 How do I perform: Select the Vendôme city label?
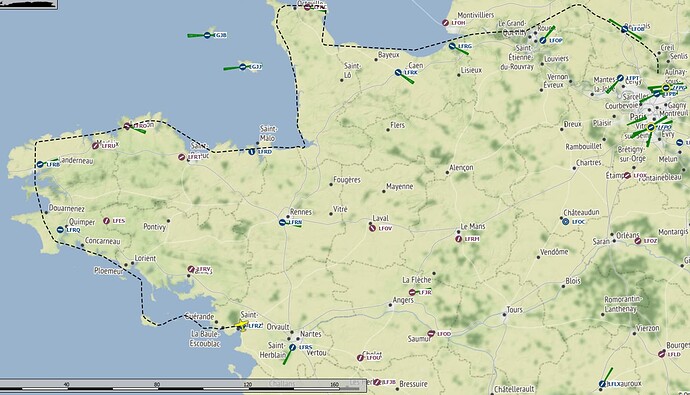tap(554, 252)
